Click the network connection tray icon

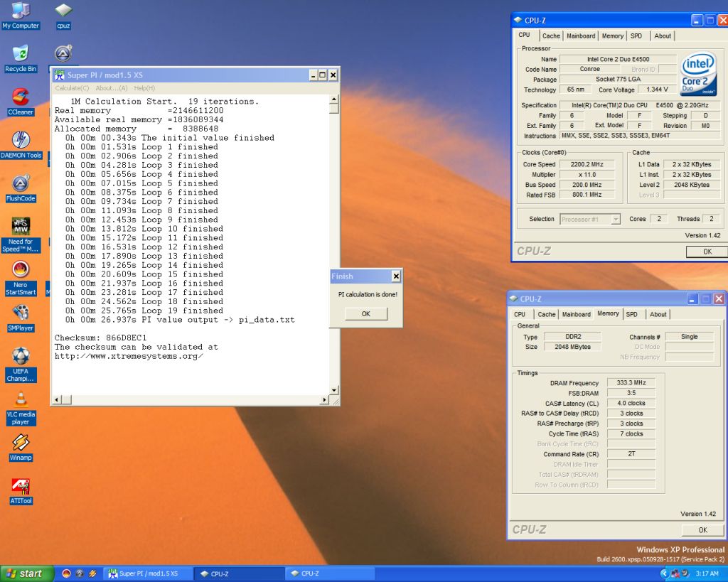[675, 573]
